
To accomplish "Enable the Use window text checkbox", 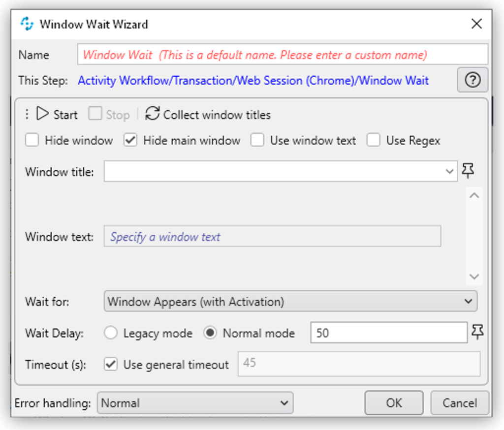I will pos(257,140).
